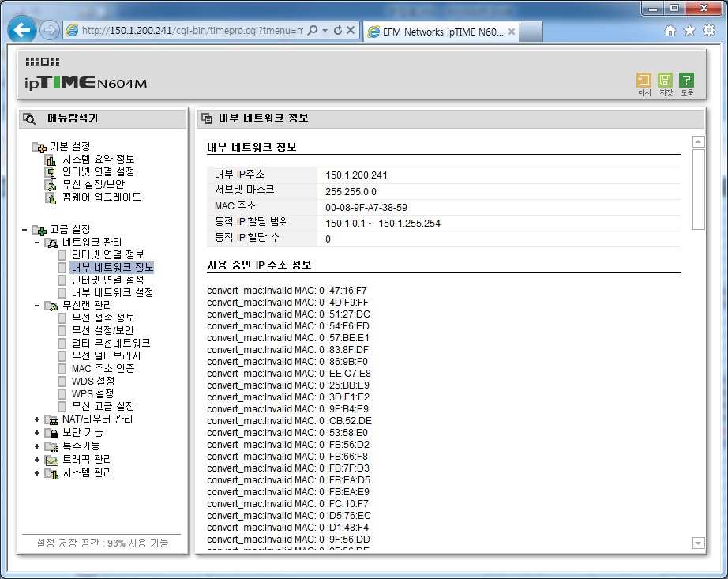Expand the NAT/라우터 관리 node
The image size is (728, 579).
(x=36, y=419)
